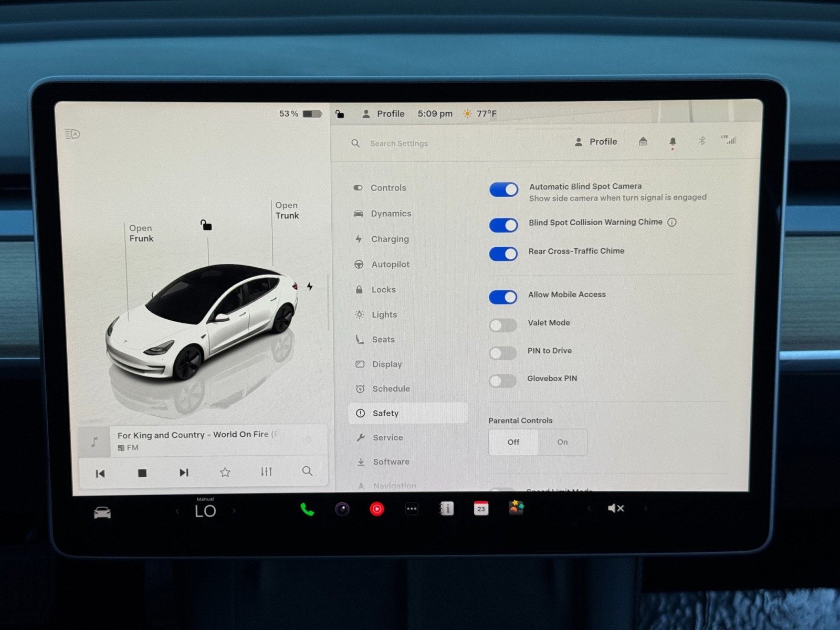Open Bluetooth settings icon
840x630 pixels.
click(x=701, y=141)
